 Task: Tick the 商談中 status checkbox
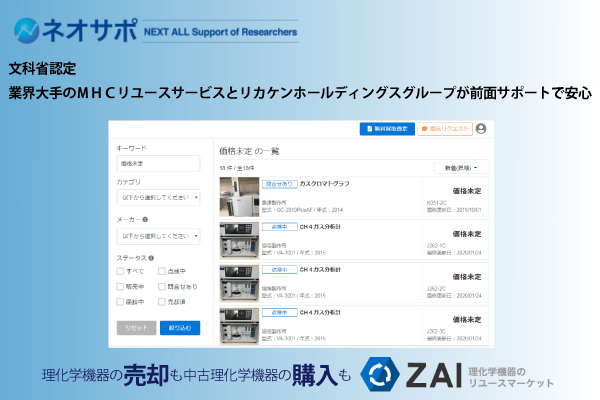click(120, 302)
